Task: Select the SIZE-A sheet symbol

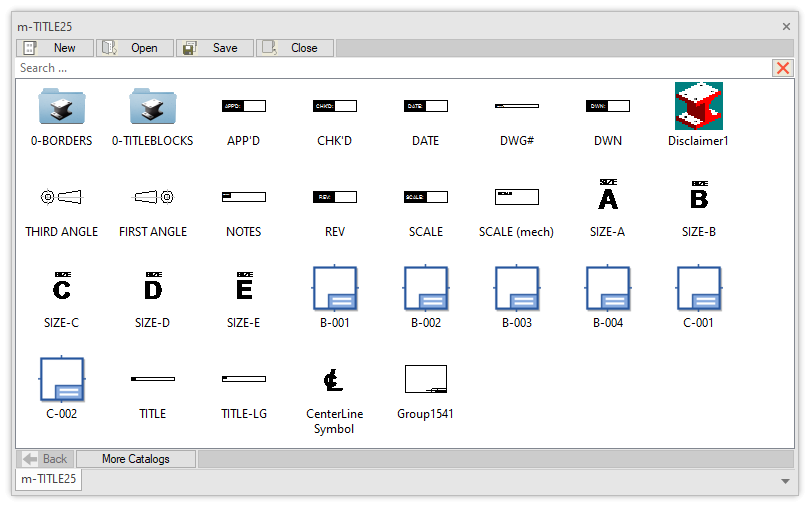Action: [x=607, y=197]
